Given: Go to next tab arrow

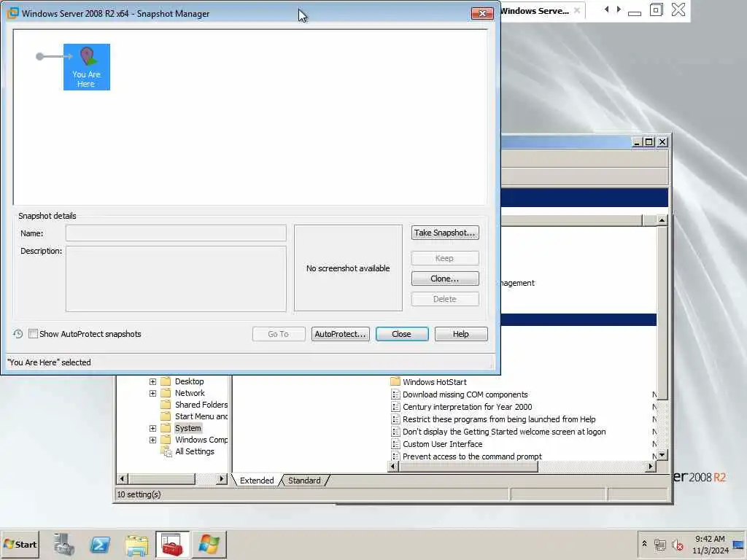Looking at the screenshot, I should (619, 9).
